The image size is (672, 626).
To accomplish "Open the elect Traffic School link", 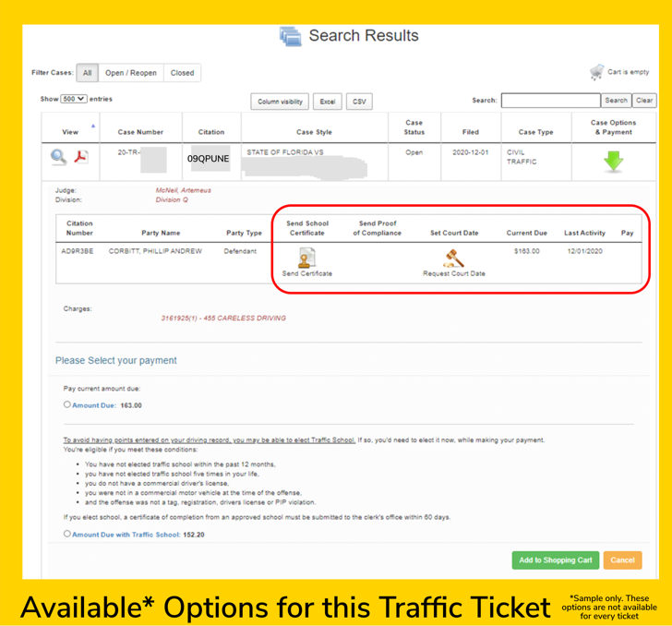I will [210, 439].
